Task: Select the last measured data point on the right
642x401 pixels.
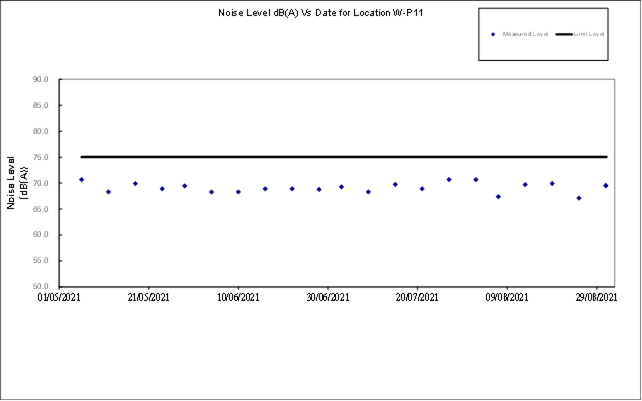Action: coord(605,185)
